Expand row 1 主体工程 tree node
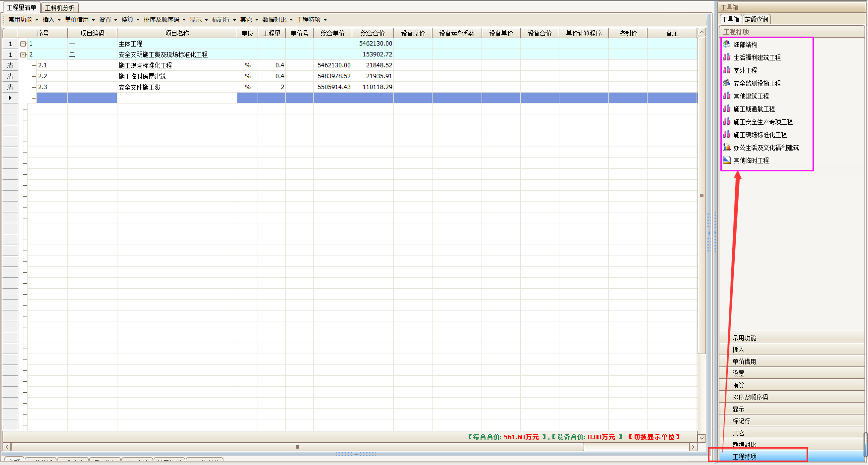 tap(23, 44)
